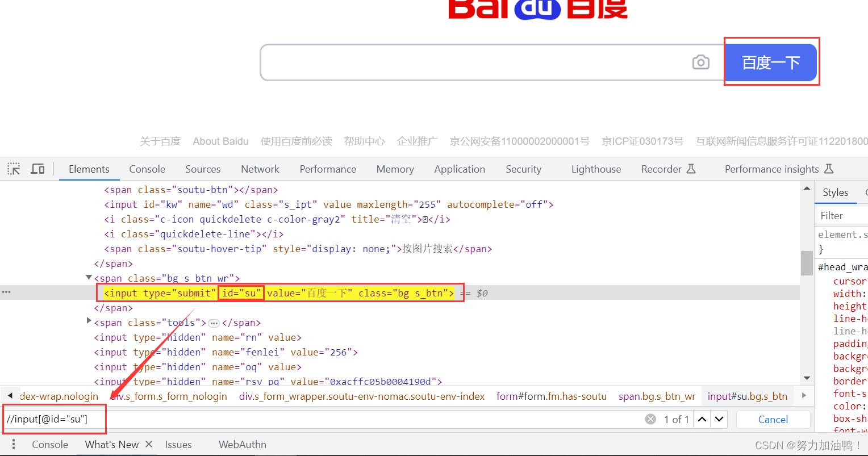The height and width of the screenshot is (456, 868).
Task: Select the What's New drawer tab
Action: click(x=112, y=445)
